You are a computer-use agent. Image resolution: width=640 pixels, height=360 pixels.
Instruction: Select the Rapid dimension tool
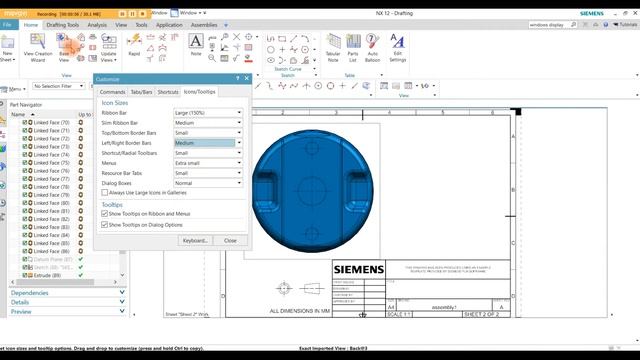134,45
